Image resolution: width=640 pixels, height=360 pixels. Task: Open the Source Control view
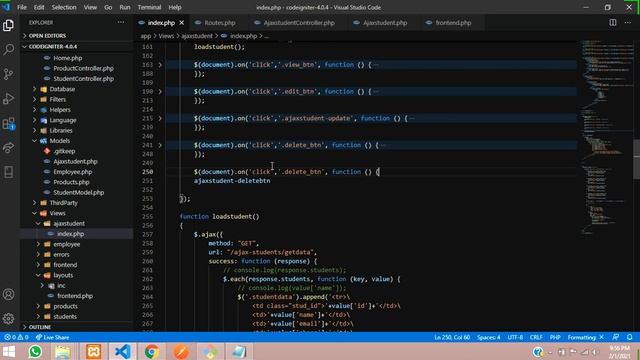pyautogui.click(x=9, y=74)
